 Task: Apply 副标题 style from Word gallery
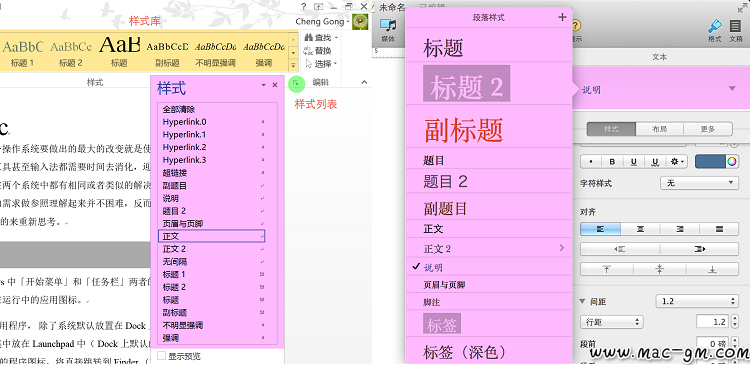click(167, 53)
